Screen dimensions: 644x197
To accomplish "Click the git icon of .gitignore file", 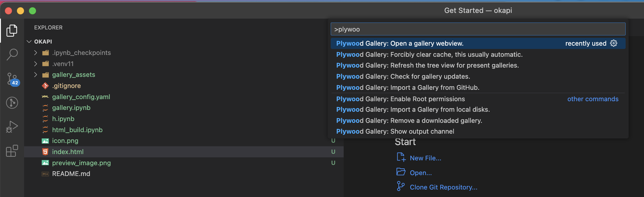I will [x=45, y=86].
